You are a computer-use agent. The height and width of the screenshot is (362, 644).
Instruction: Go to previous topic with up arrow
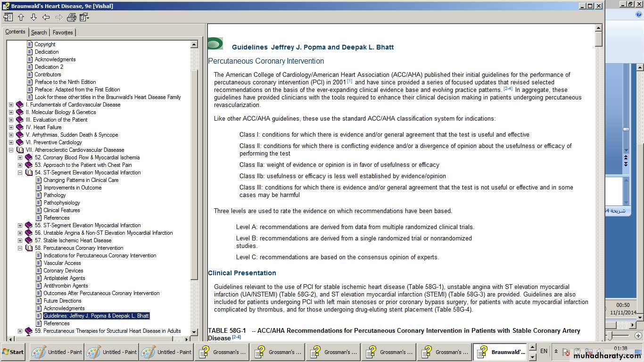click(x=21, y=17)
